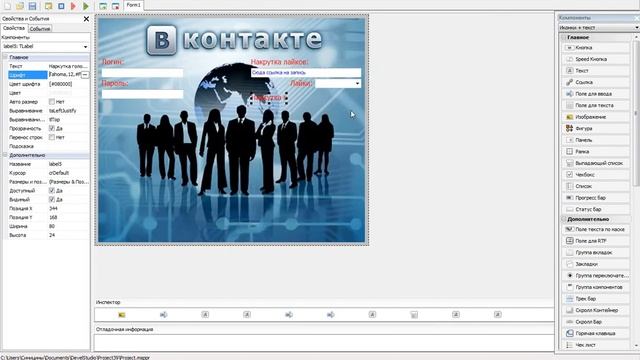This screenshot has width=640, height=360.
Task: Pick the Кнопка component
Action: (x=596, y=48)
